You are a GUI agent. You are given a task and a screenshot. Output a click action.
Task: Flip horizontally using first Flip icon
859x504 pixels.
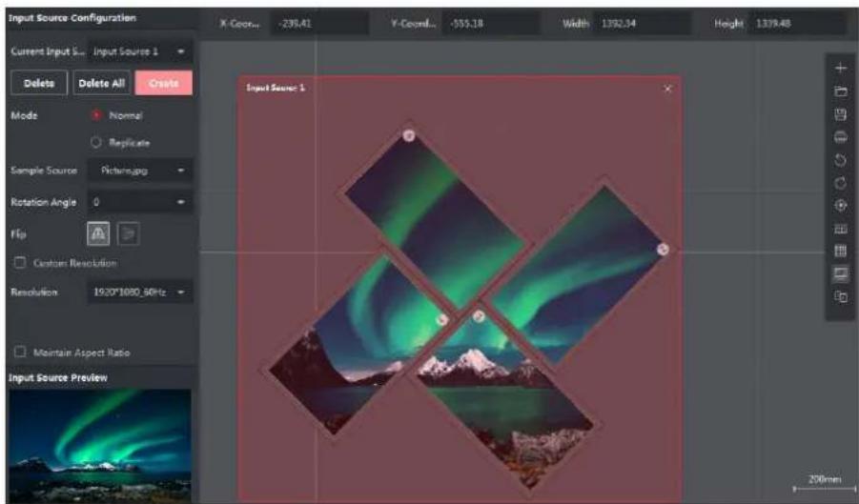click(x=98, y=234)
